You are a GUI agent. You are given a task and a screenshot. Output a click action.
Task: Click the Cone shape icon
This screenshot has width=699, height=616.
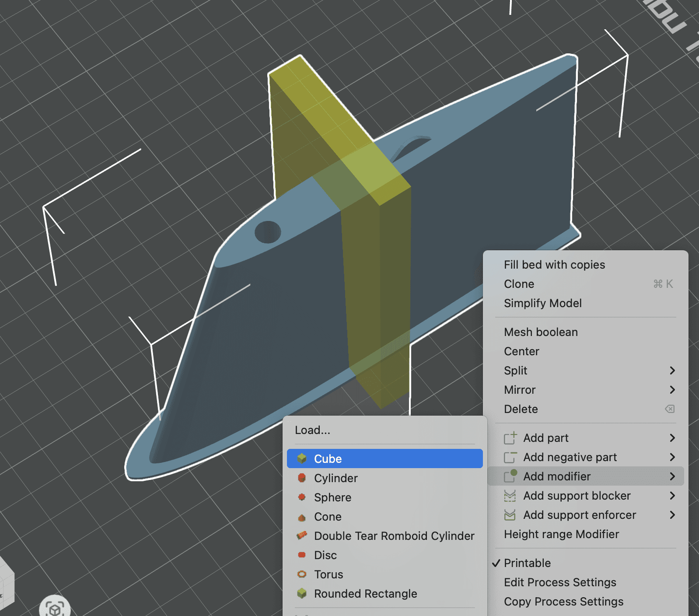302,518
